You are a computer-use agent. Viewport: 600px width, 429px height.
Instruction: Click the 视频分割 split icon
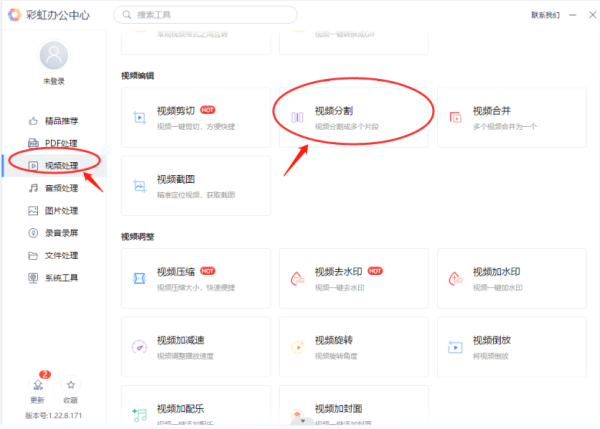coord(297,117)
